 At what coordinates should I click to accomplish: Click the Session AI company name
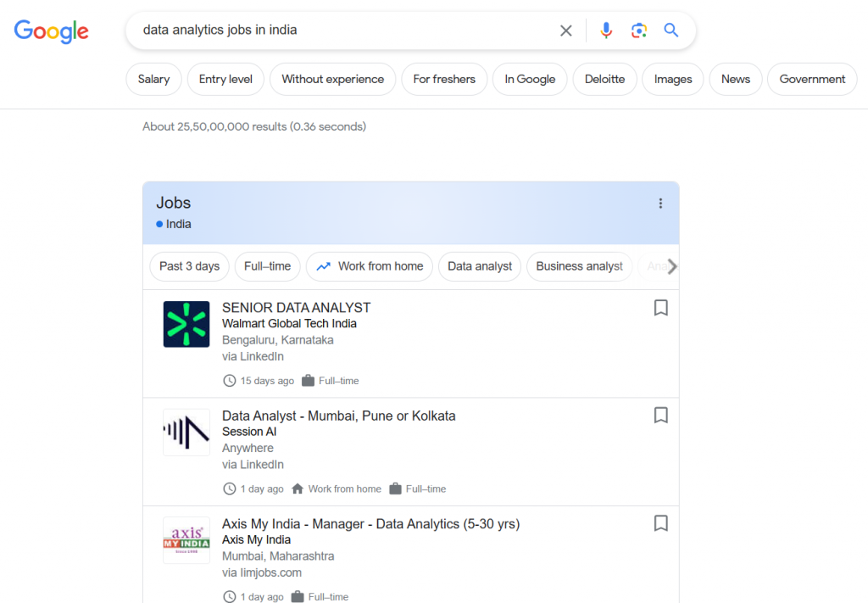pyautogui.click(x=249, y=432)
